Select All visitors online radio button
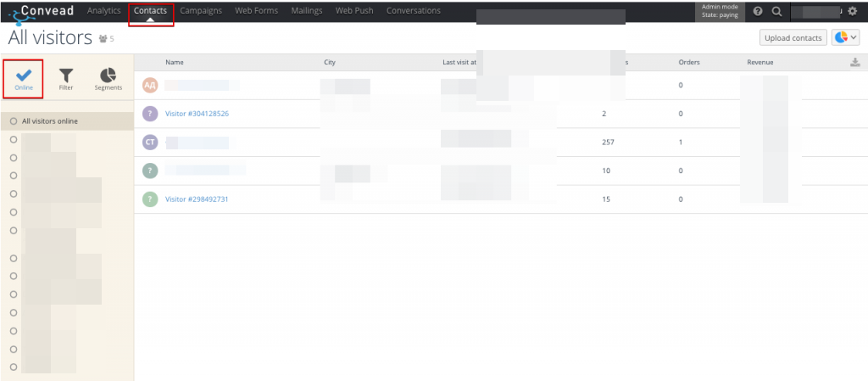This screenshot has width=868, height=381. point(14,121)
